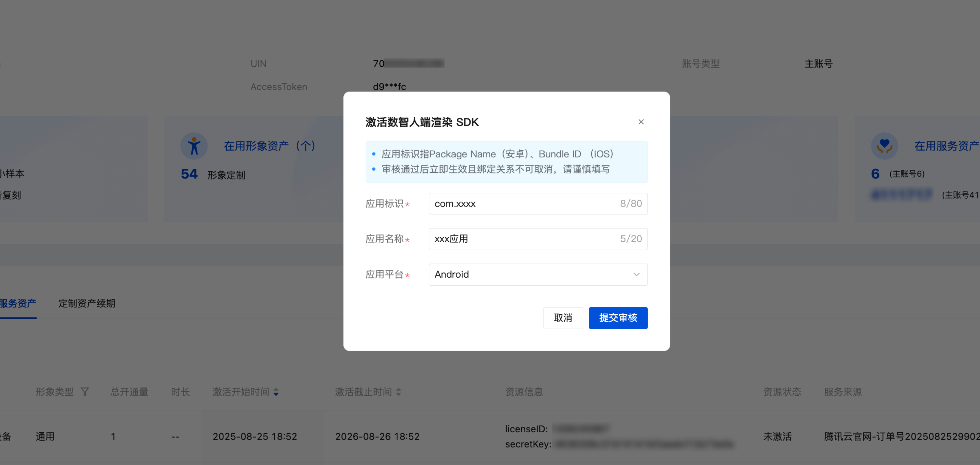Click the 54 形象定制 count
The height and width of the screenshot is (465, 980).
189,174
